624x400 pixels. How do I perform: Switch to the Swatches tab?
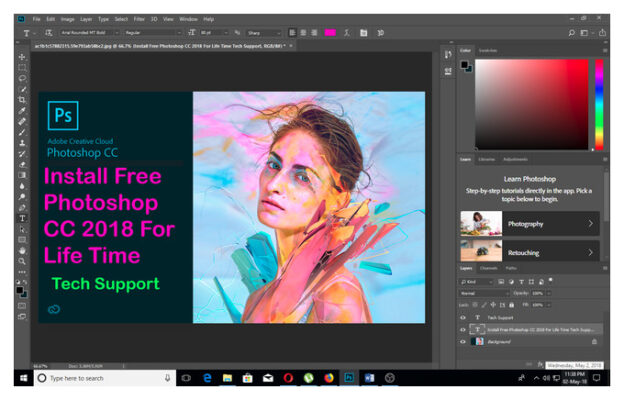click(488, 51)
